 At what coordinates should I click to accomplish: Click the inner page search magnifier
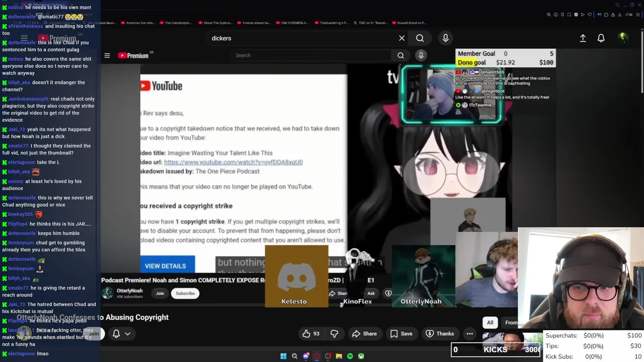[400, 55]
